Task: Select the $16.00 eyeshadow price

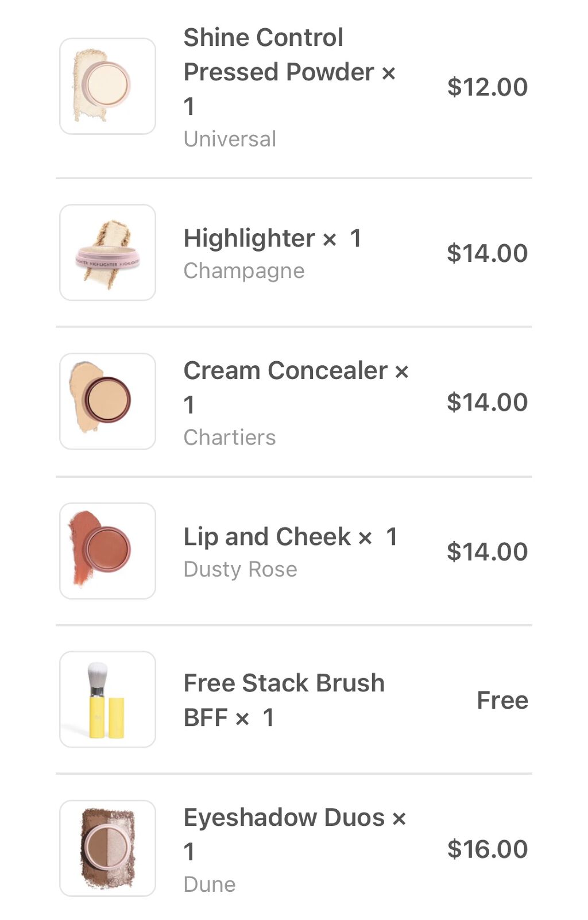Action: (x=487, y=849)
